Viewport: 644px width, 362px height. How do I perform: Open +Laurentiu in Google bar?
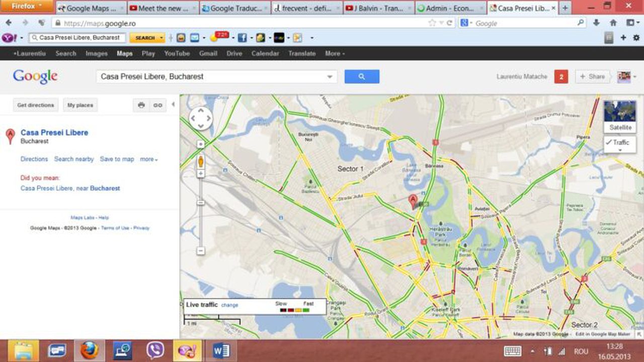[30, 53]
